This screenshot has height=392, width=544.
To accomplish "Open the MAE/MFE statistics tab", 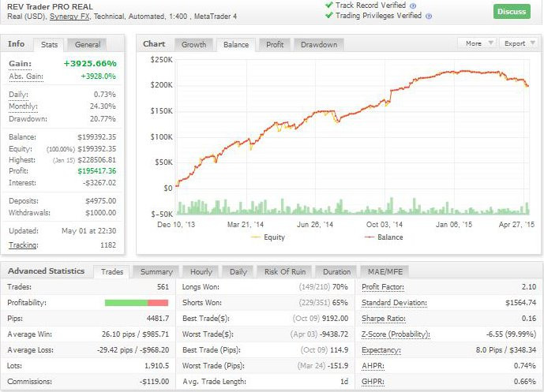I will coord(385,272).
